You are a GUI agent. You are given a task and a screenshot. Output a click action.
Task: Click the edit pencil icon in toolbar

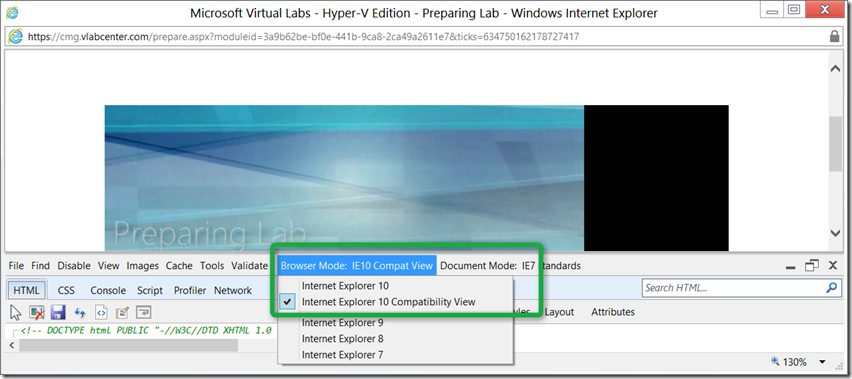pyautogui.click(x=122, y=313)
